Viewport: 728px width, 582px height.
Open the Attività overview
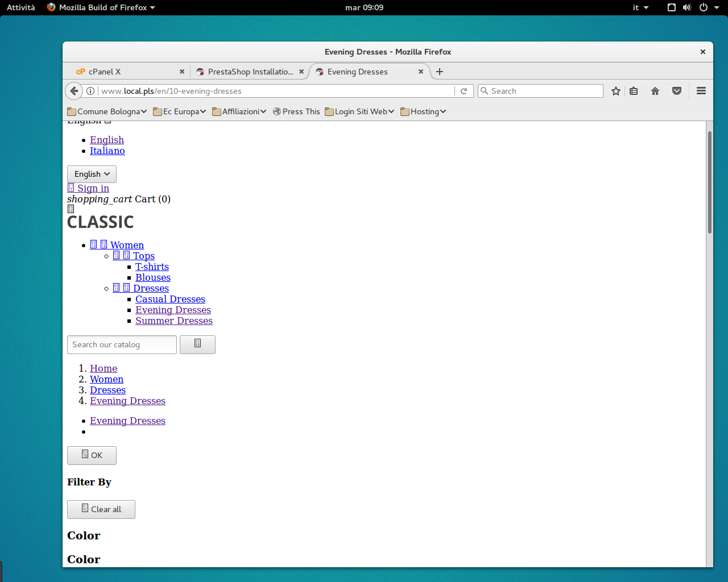[x=21, y=7]
